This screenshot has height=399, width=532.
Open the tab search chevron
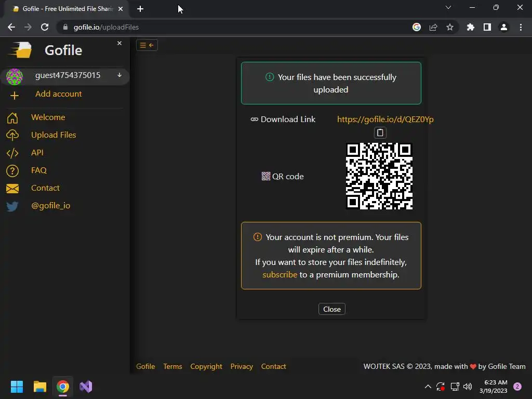448,7
